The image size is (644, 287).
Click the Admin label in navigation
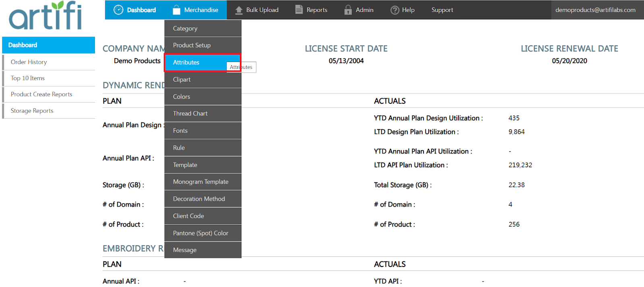pos(365,10)
